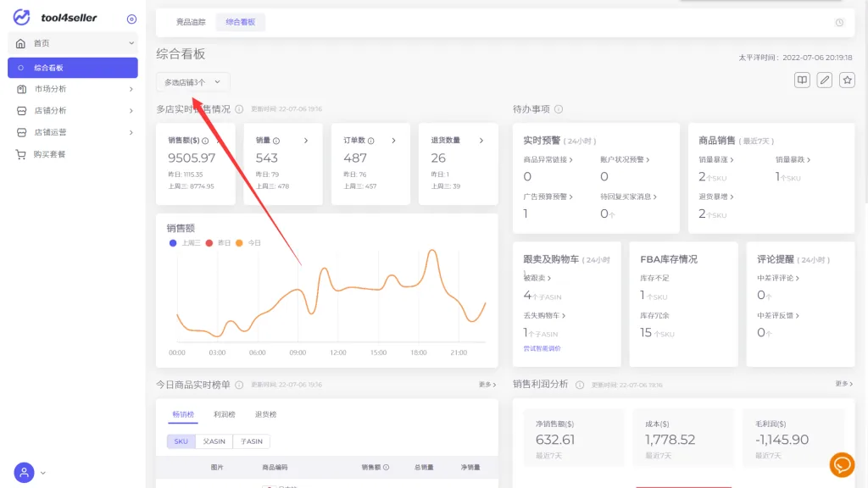Click the clock icon in top bar

(x=839, y=23)
